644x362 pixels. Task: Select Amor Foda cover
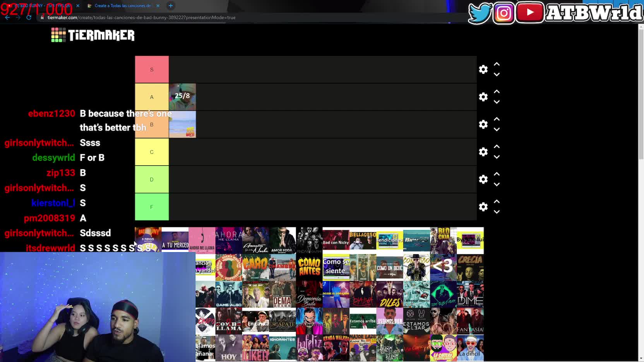pos(283,241)
